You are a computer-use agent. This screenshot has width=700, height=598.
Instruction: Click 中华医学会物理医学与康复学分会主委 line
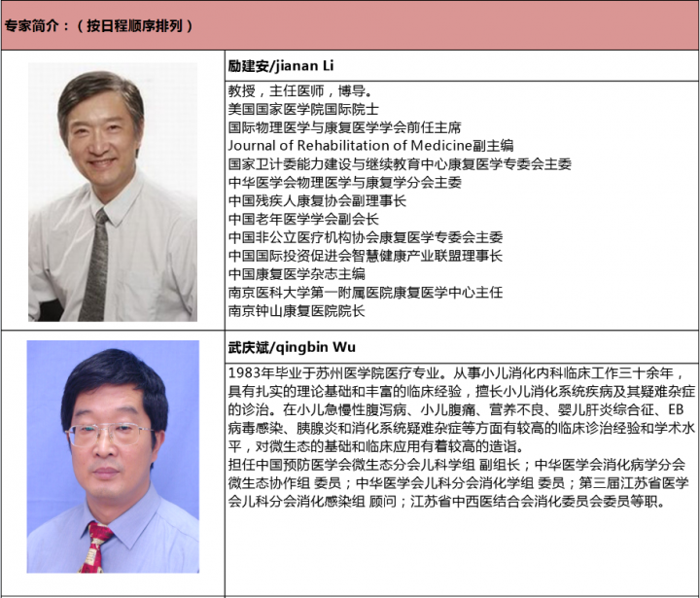tap(344, 183)
